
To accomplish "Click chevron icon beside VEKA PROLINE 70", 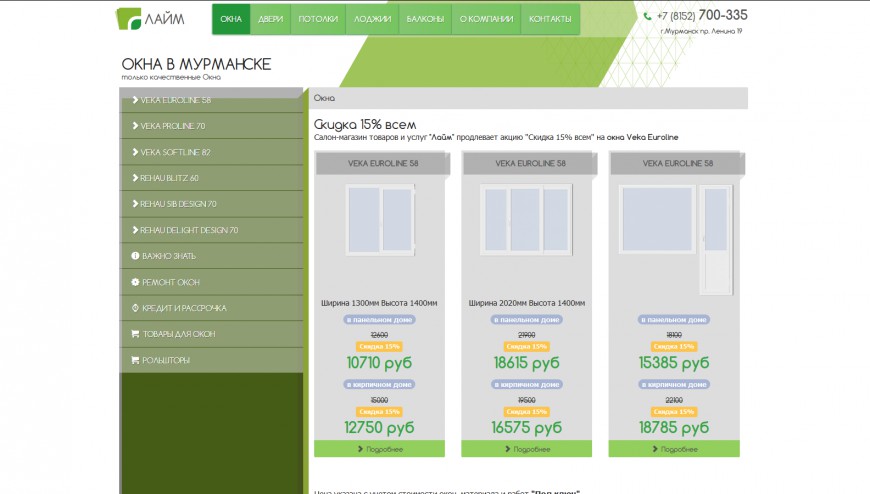I will (x=135, y=126).
